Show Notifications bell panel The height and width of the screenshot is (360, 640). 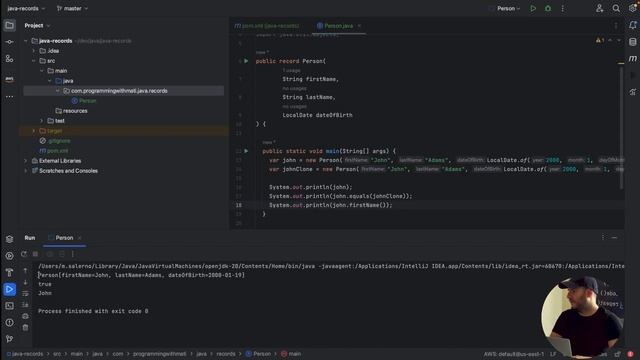[x=633, y=25]
